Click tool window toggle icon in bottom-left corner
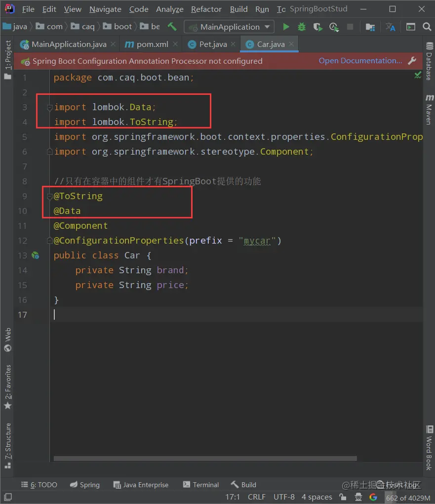The image size is (435, 504). pos(8,497)
